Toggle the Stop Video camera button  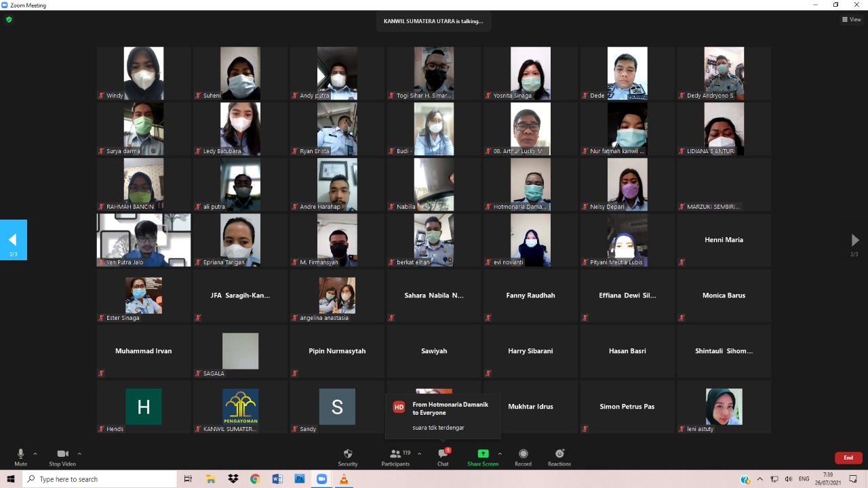pos(62,454)
